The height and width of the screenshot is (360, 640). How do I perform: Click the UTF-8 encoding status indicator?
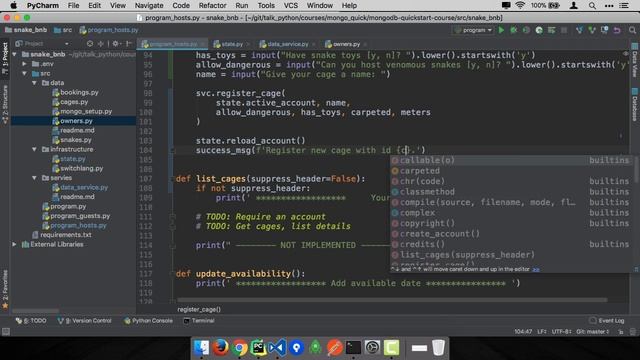(x=561, y=332)
